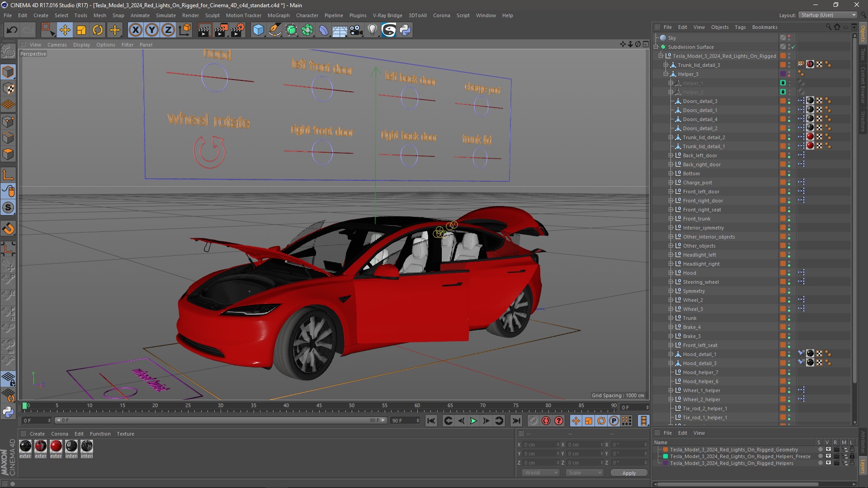Open Material Manager Create menu

(37, 434)
